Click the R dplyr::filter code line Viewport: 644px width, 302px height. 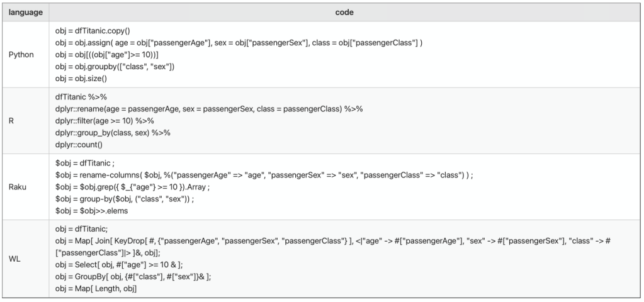click(105, 121)
